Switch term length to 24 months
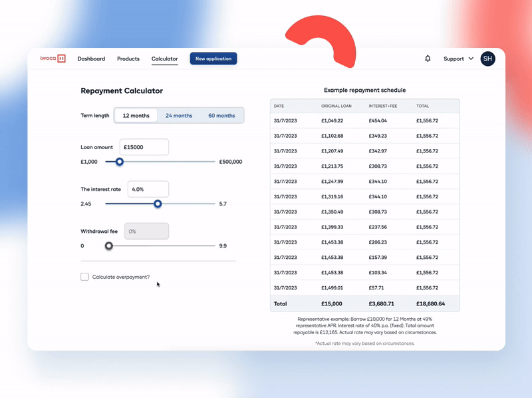This screenshot has height=398, width=532. [x=178, y=115]
